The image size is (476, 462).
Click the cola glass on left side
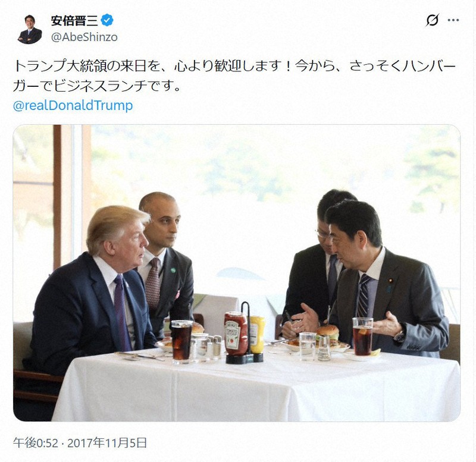181,342
